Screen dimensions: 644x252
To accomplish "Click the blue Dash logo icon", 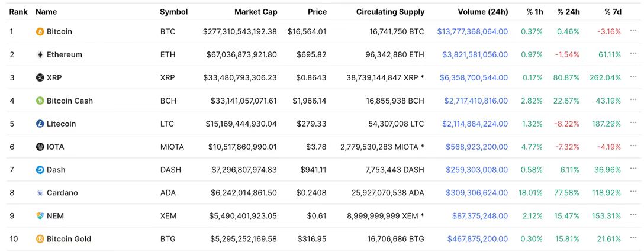I will [40, 170].
